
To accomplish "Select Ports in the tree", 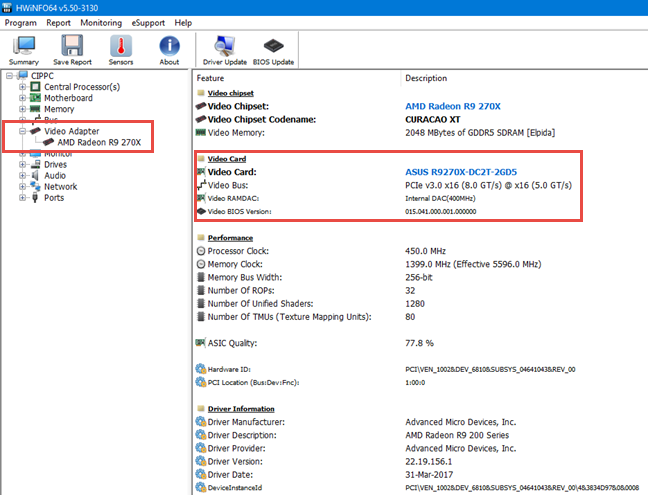I will (54, 198).
